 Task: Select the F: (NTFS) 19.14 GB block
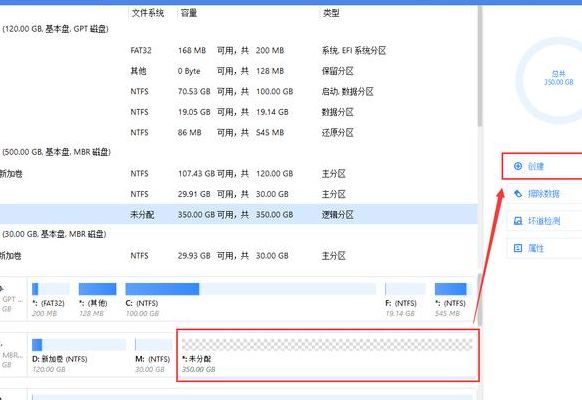(405, 299)
